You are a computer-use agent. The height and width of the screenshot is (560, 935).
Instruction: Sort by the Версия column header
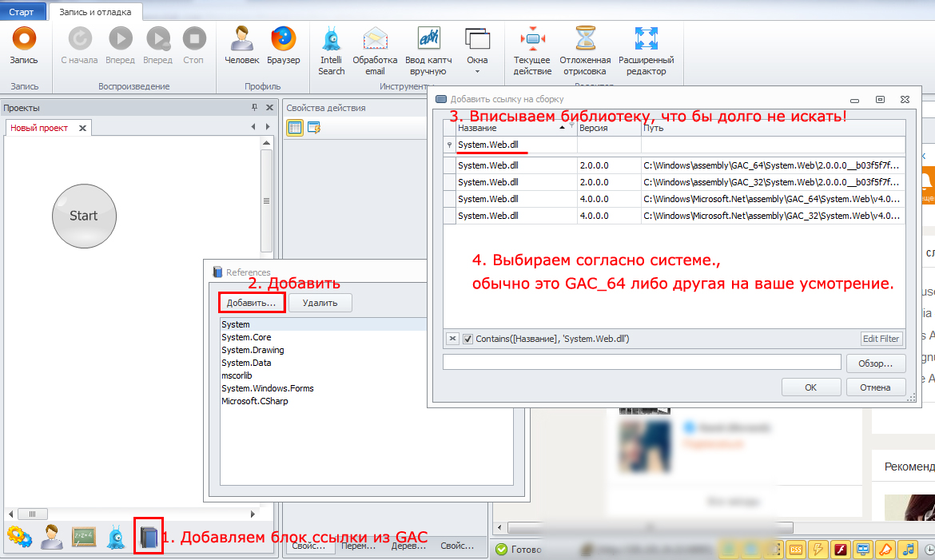point(609,128)
